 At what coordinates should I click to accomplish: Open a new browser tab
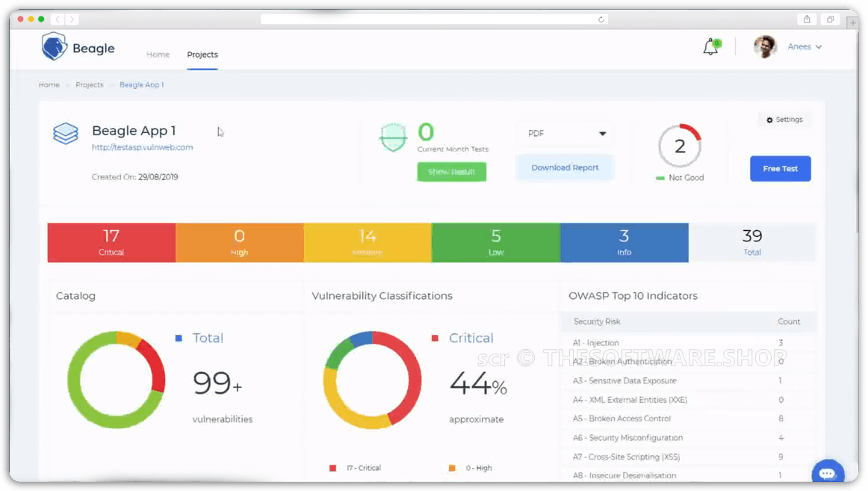pyautogui.click(x=852, y=22)
